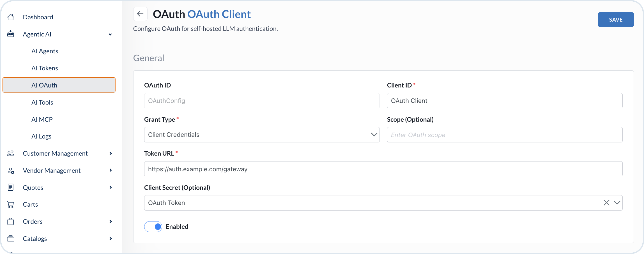Open the Client Secret dropdown arrow
The width and height of the screenshot is (644, 254).
[x=617, y=203]
